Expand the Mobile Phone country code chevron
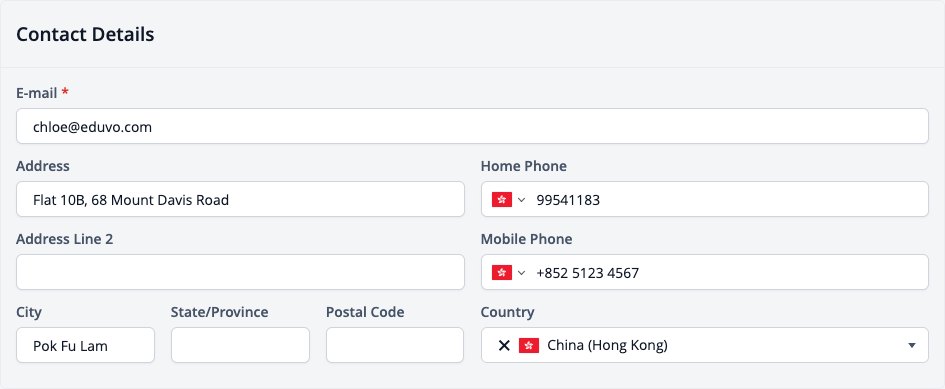 pyautogui.click(x=522, y=273)
